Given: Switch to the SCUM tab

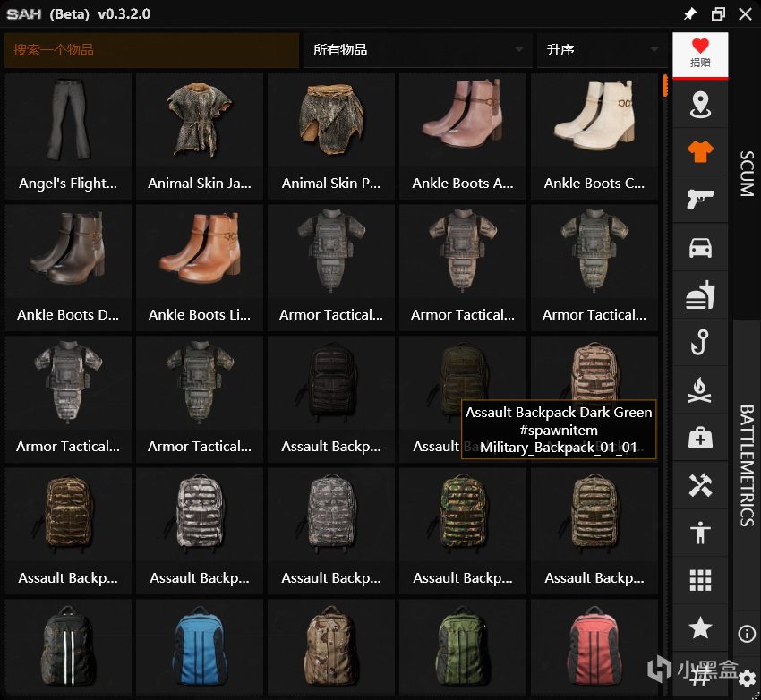Looking at the screenshot, I should click(747, 173).
